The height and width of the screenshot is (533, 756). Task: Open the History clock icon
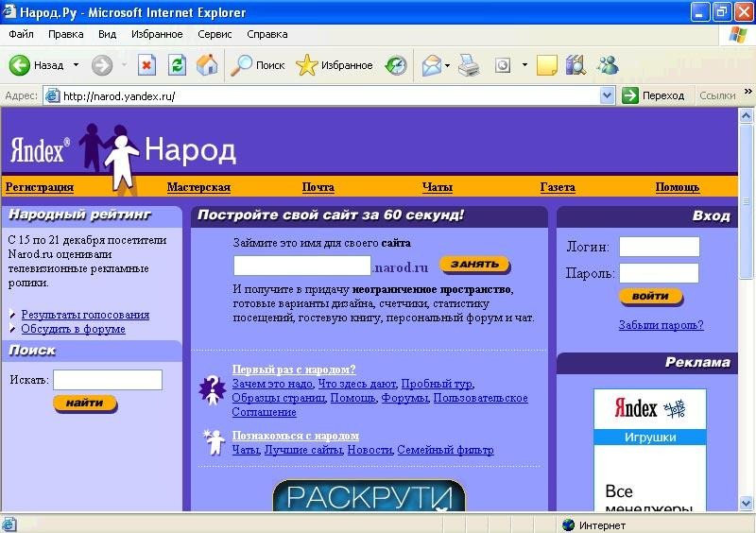tap(396, 65)
